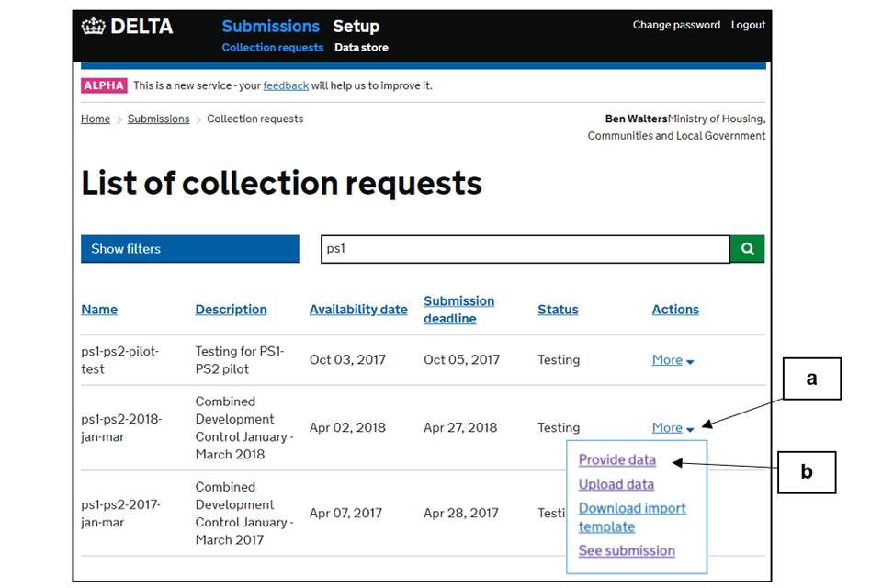
Task: Open Show filters panel
Action: point(189,249)
